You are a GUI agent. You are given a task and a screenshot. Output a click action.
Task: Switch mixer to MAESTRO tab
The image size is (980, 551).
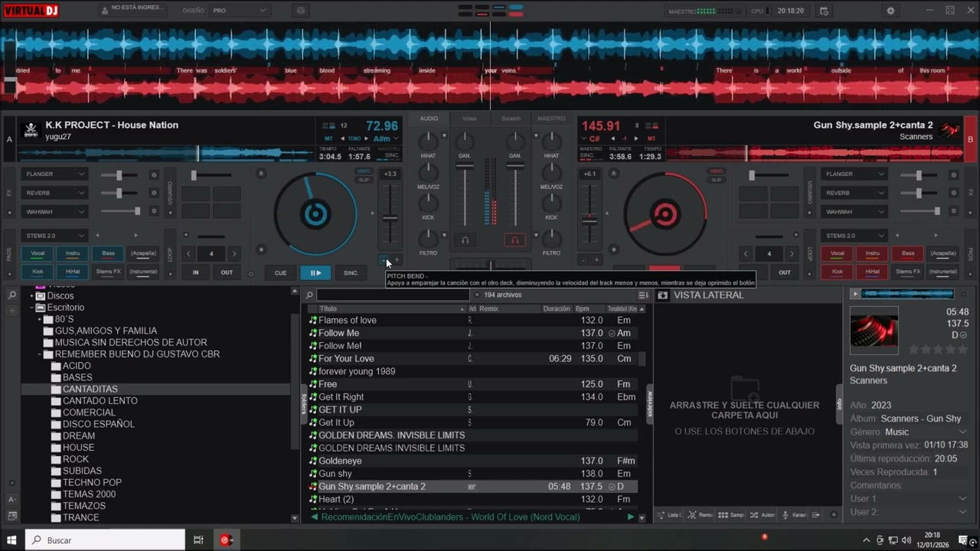(x=551, y=119)
